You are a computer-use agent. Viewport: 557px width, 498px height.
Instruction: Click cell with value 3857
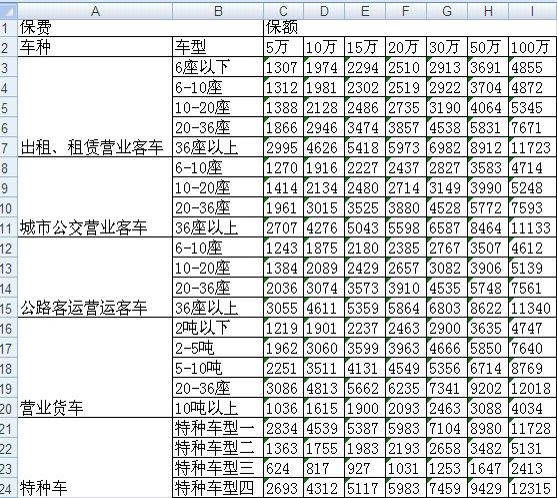click(x=406, y=127)
